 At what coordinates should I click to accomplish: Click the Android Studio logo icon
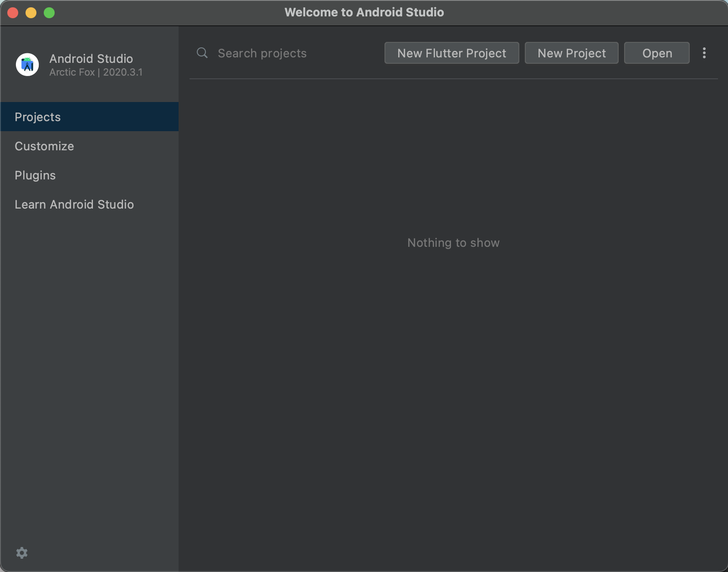pyautogui.click(x=27, y=64)
